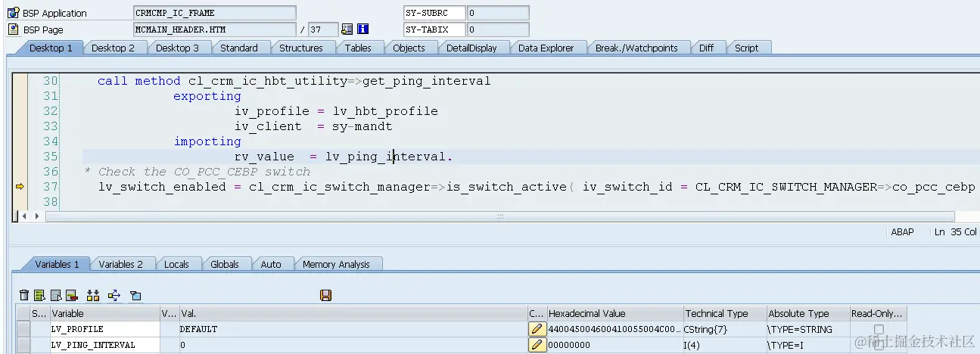The width and height of the screenshot is (980, 354).
Task: Open the Standard tab
Action: [239, 48]
